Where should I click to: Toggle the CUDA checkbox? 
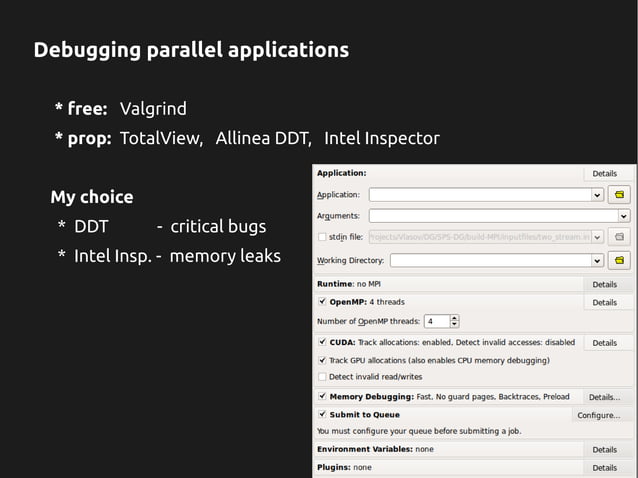(321, 342)
